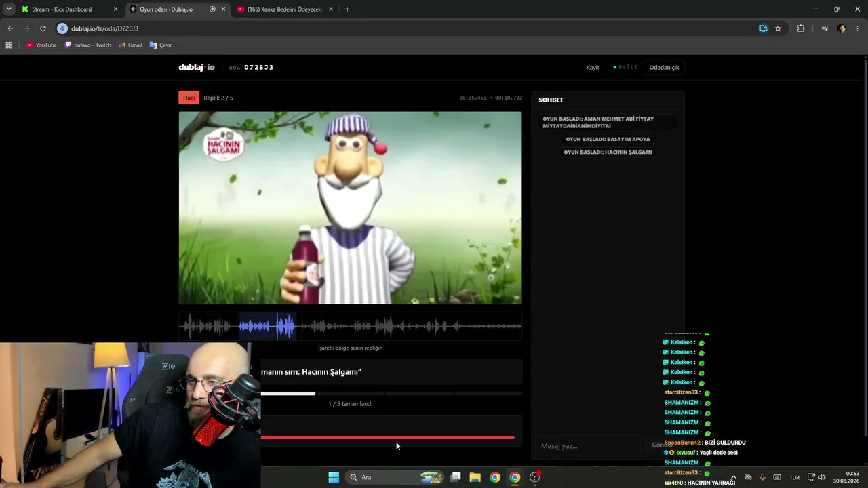Switch to Stream - Kick Dashboard tab
The height and width of the screenshot is (488, 868).
[69, 9]
